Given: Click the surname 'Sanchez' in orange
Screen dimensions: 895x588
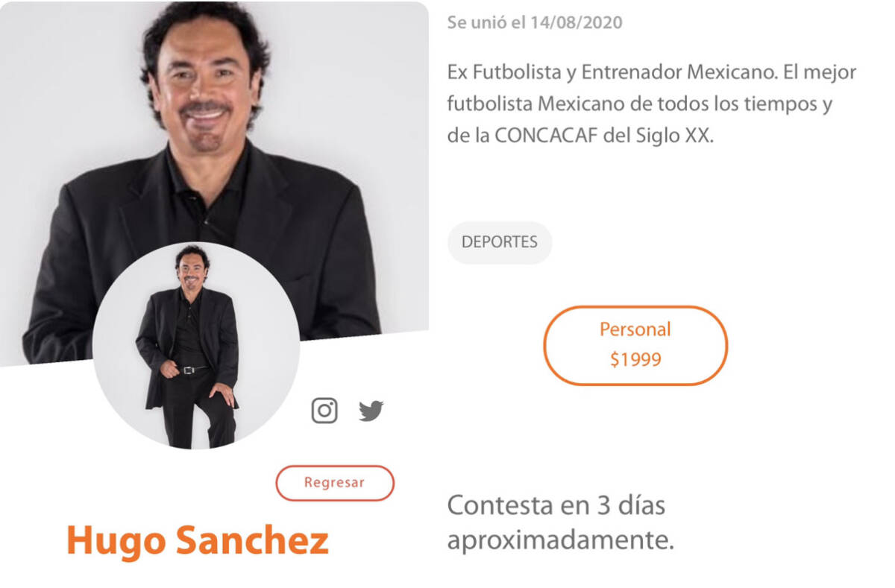Looking at the screenshot, I should [252, 541].
